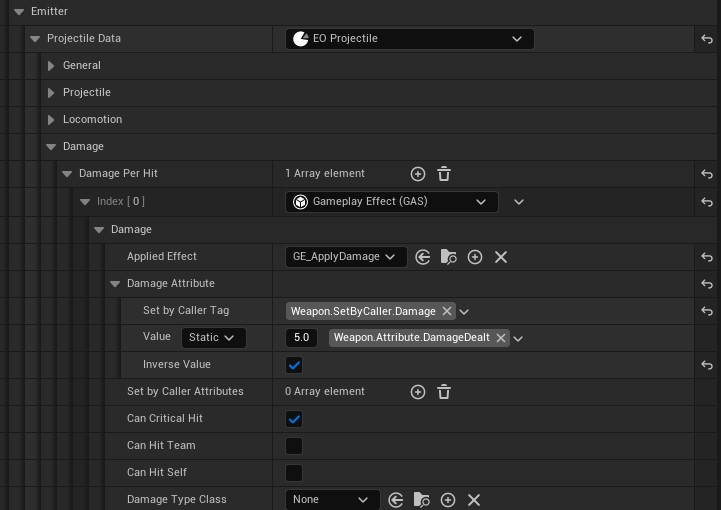Uncheck the Inverse Value checkbox
Image resolution: width=721 pixels, height=510 pixels.
tap(294, 365)
